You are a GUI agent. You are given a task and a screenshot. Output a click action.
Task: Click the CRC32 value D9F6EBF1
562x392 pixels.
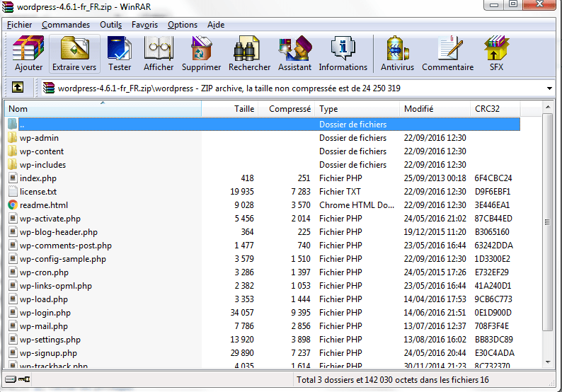[x=493, y=192]
